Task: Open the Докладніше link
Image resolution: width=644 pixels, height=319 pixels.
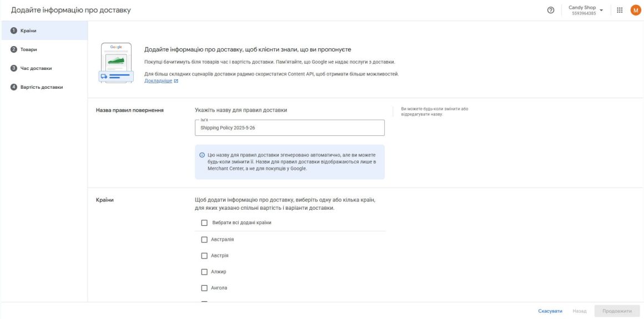Action: (158, 82)
